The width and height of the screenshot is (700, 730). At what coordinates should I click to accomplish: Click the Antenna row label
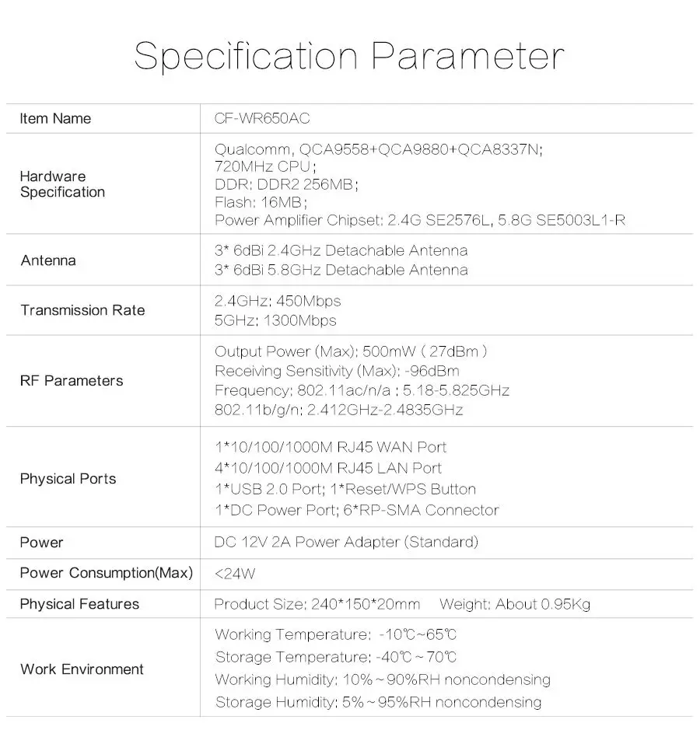click(48, 260)
